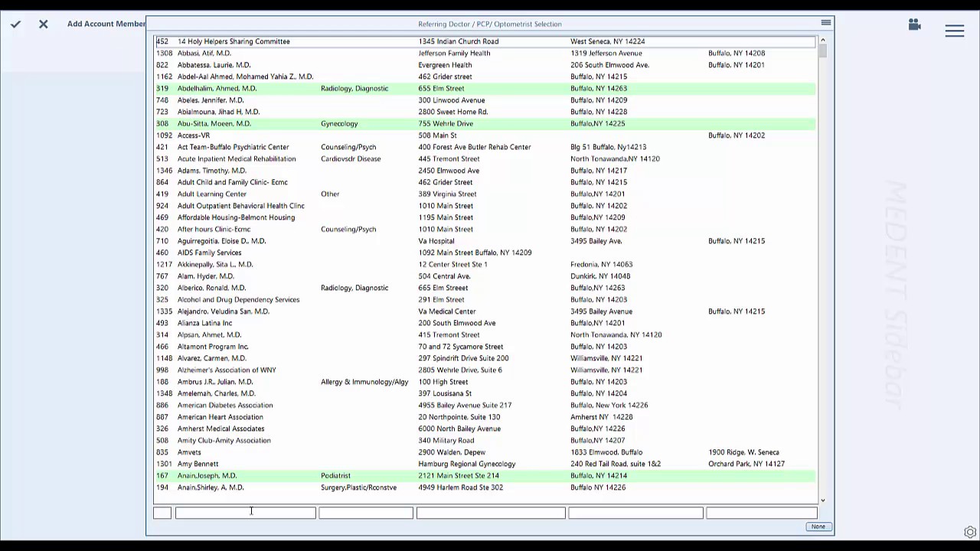Open the video camera icon

tap(914, 24)
